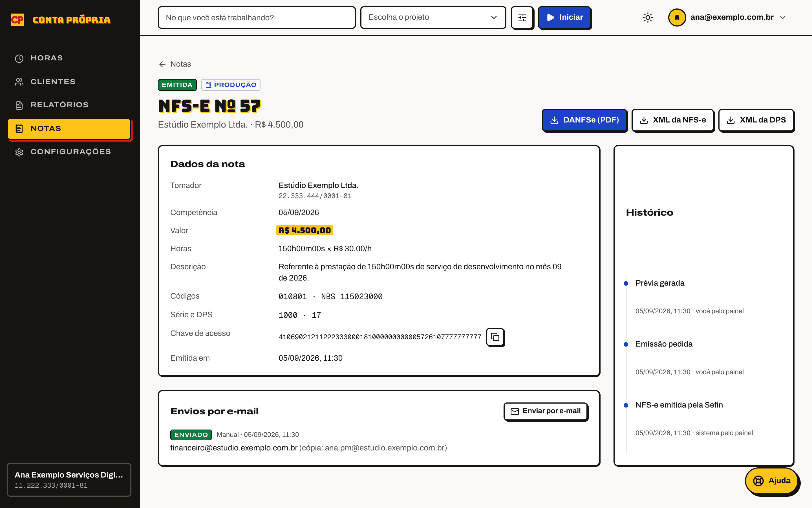The height and width of the screenshot is (508, 812).
Task: Open the Horas clock icon
Action: point(19,58)
